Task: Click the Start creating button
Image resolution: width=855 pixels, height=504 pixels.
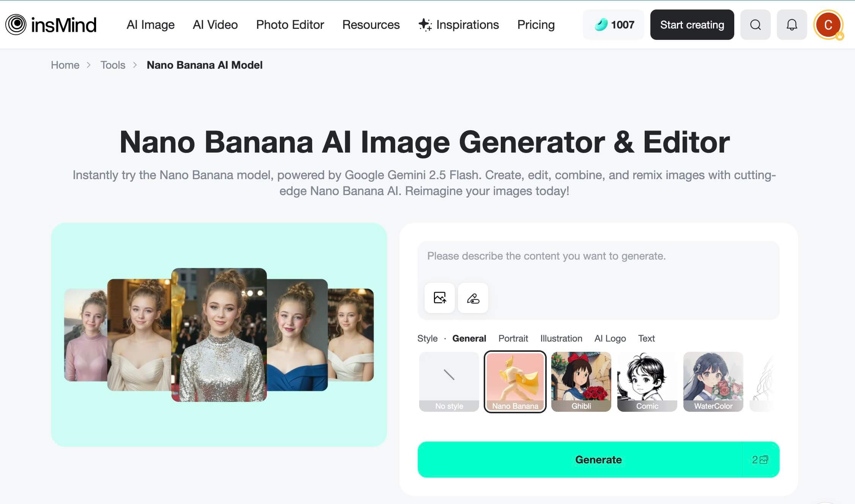Action: pos(692,25)
